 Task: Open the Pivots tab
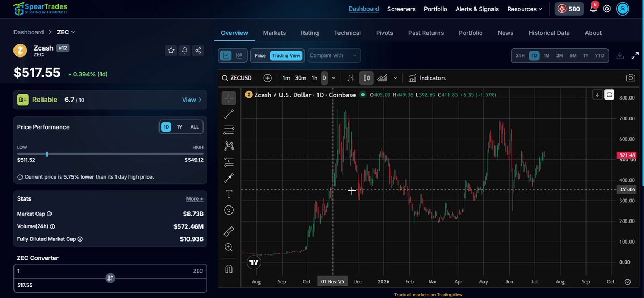pos(385,33)
